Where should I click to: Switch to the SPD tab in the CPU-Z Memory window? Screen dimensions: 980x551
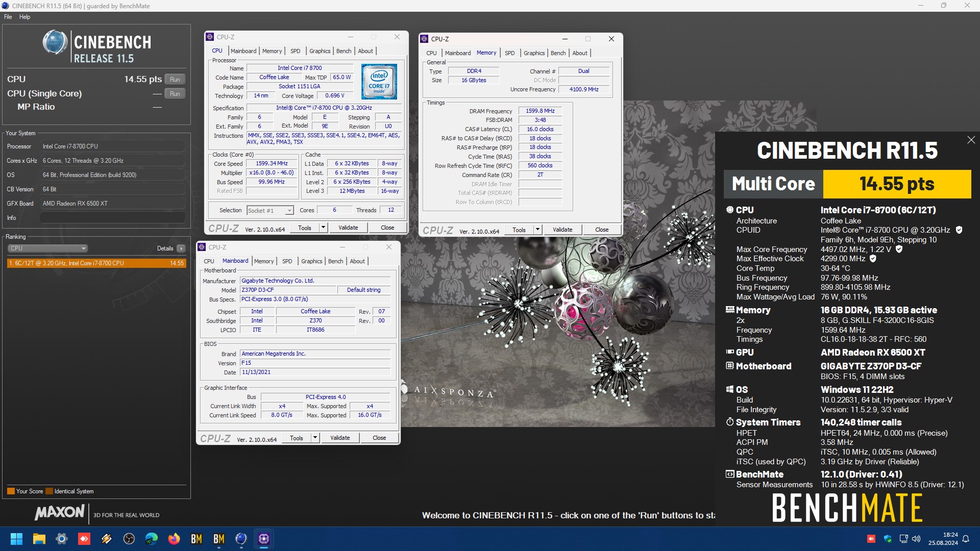pos(509,53)
